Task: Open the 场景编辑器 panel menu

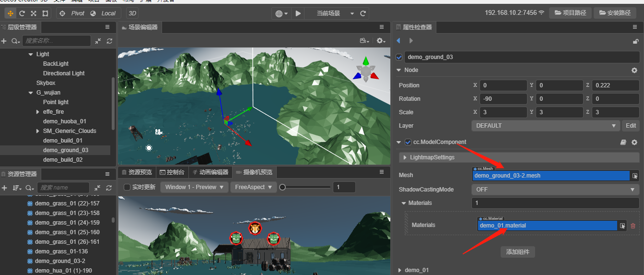Action: click(x=382, y=27)
